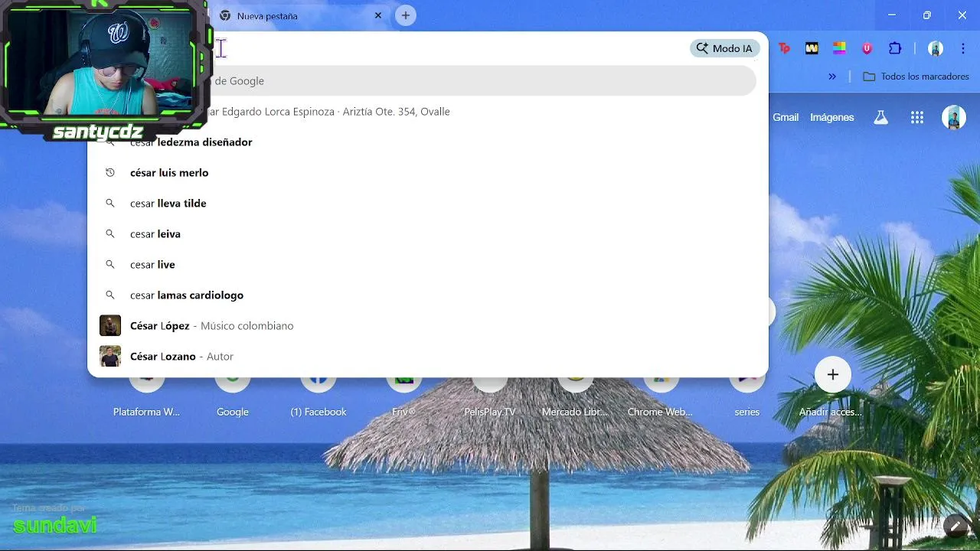Viewport: 980px width, 551px height.
Task: Minimize the Chrome window
Action: click(892, 15)
